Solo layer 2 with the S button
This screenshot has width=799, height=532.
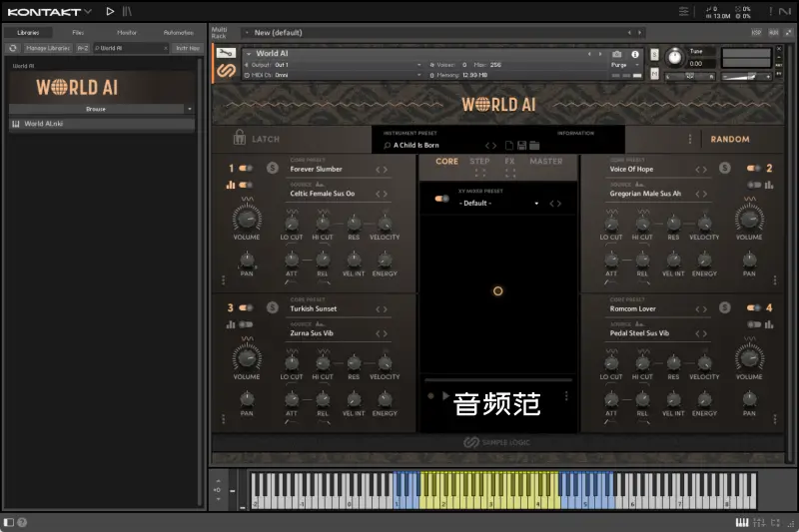[724, 168]
